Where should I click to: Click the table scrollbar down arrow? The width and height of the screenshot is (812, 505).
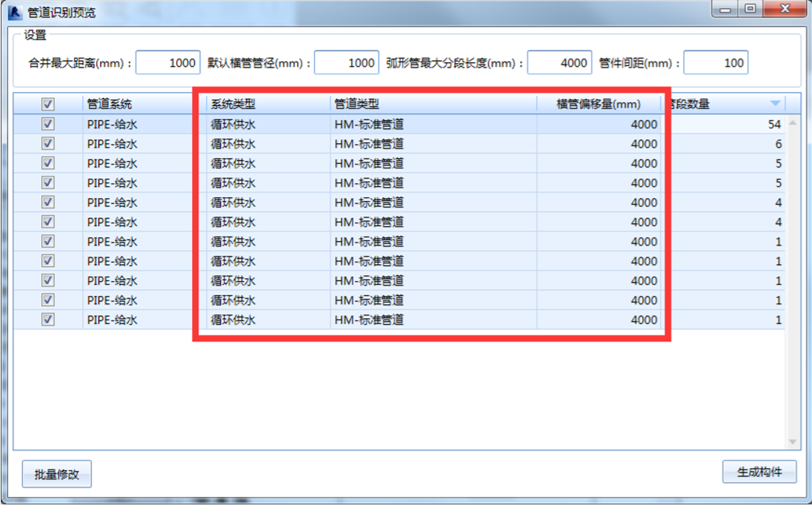pos(793,442)
